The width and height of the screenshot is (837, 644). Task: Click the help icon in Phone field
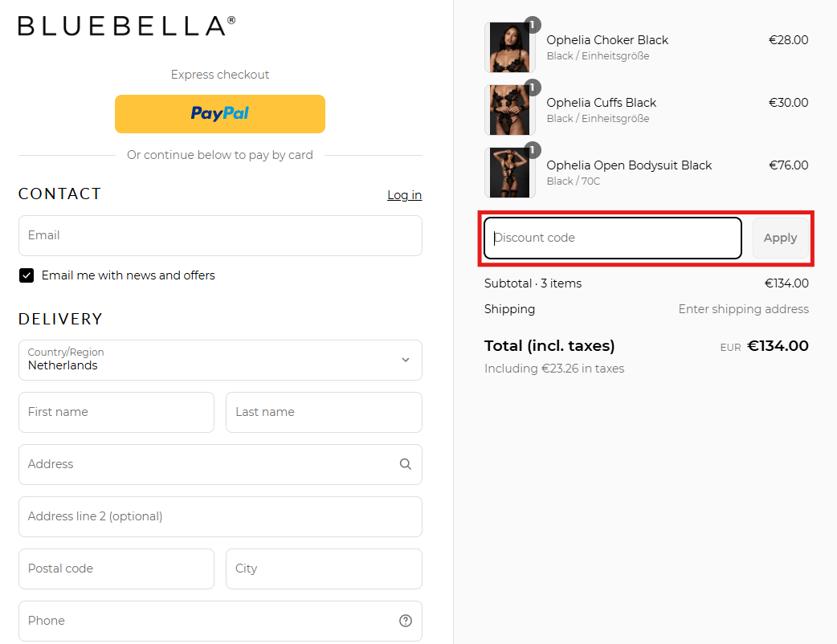(405, 621)
